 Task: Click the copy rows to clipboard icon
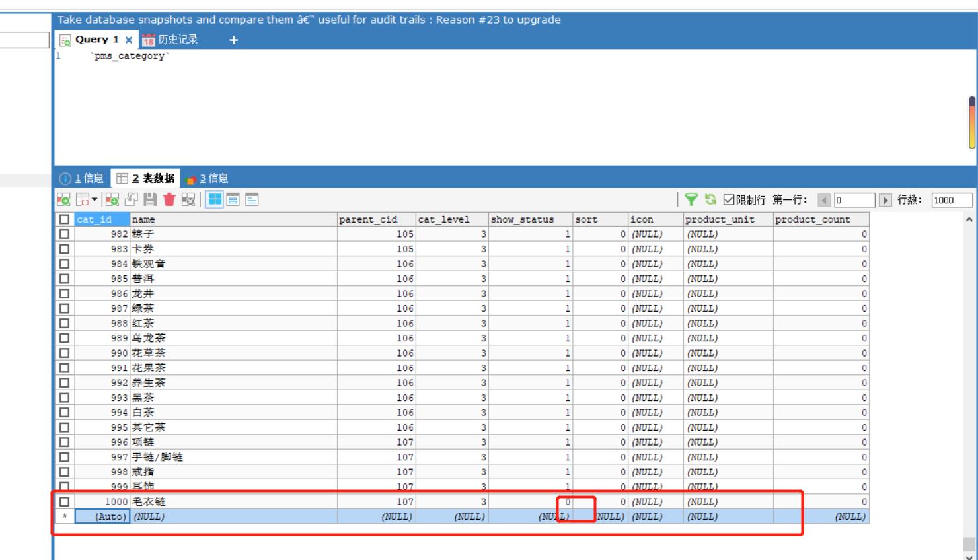pos(83,199)
